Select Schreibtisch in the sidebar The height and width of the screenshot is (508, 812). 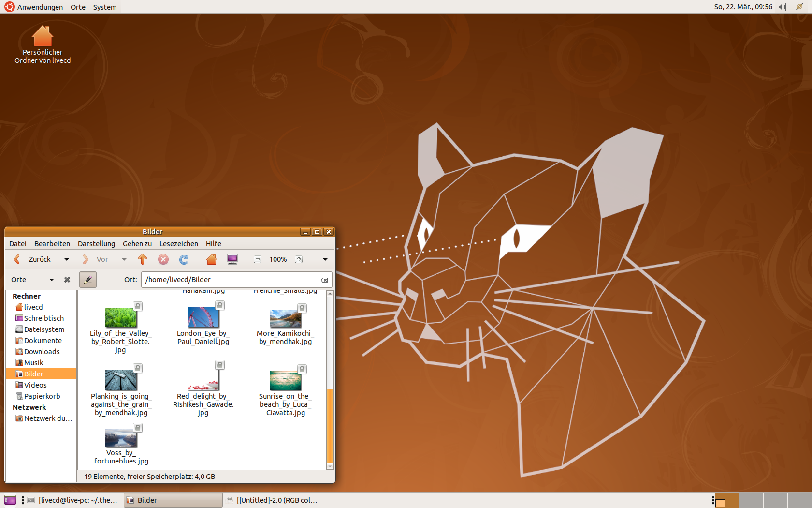[41, 318]
